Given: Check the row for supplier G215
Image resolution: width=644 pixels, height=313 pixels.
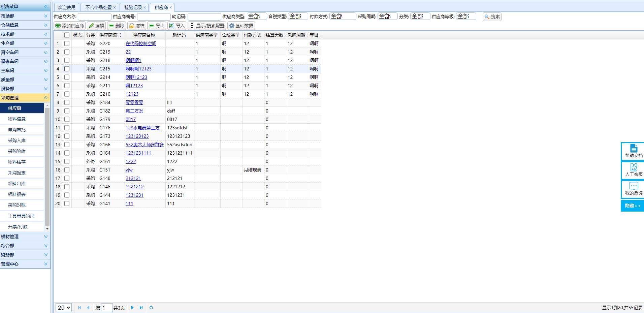Looking at the screenshot, I should point(67,69).
